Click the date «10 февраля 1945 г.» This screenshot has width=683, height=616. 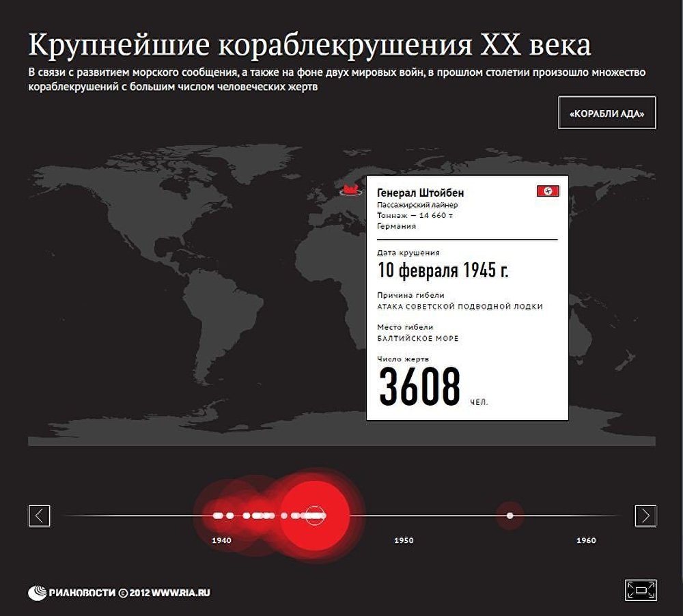tap(443, 270)
